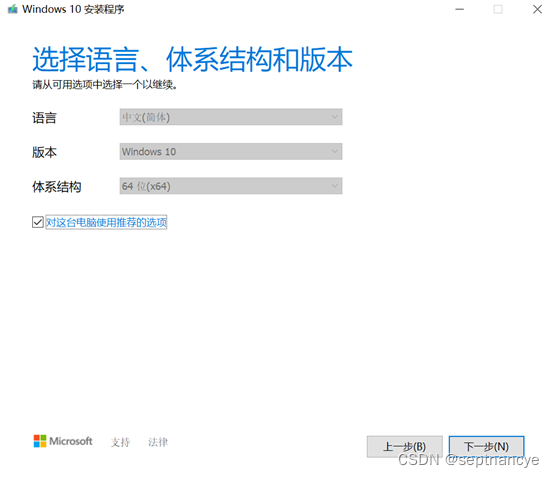This screenshot has width=554, height=477.
Task: Click the Windows 10 setup title bar icon
Action: point(13,9)
